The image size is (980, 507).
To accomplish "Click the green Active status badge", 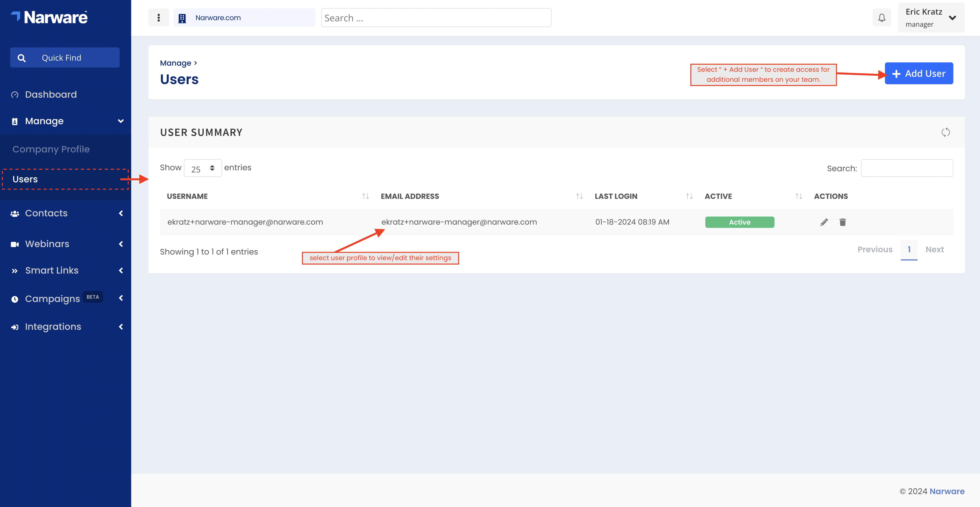I will (x=740, y=222).
